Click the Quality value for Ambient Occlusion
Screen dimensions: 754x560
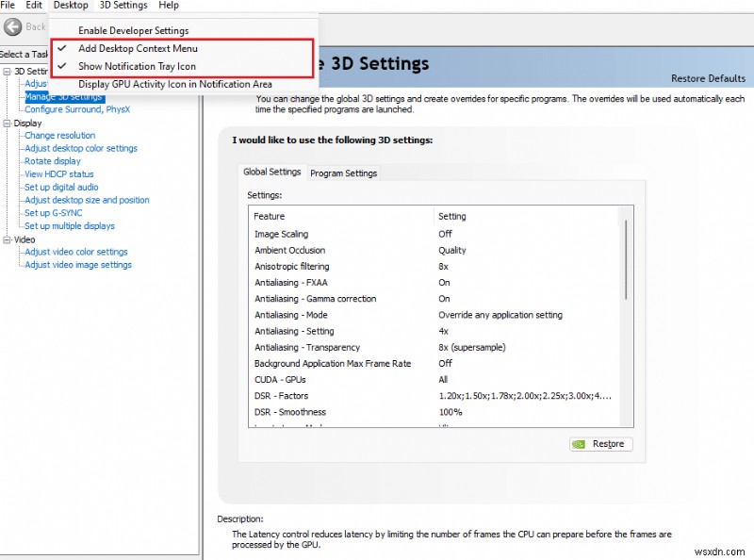(x=452, y=250)
